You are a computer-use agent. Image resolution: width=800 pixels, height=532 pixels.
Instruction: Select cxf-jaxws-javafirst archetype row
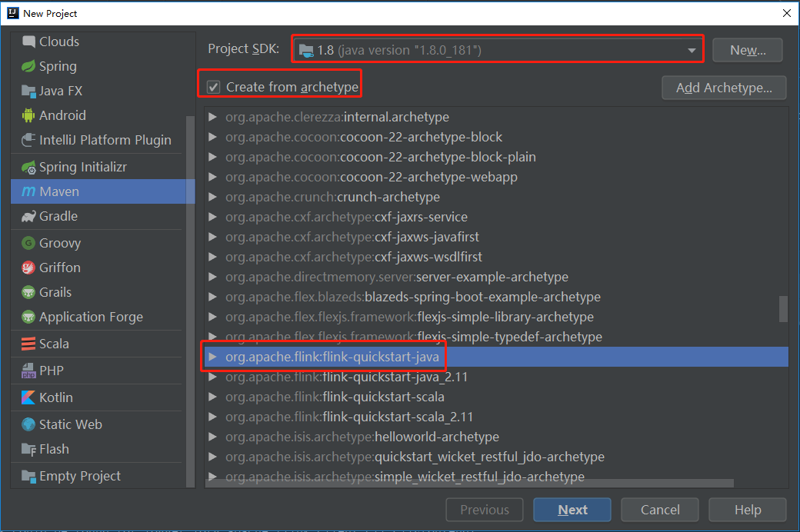click(x=496, y=237)
